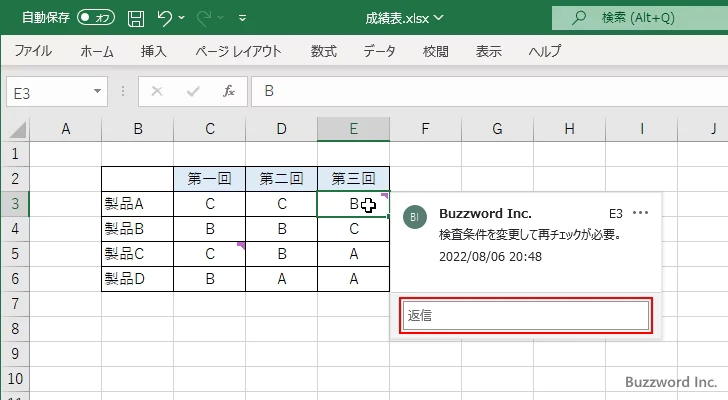Select column I header

pos(641,129)
